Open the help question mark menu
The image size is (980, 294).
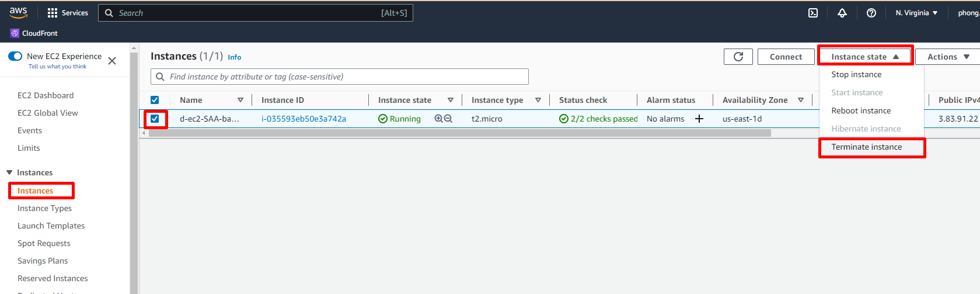click(871, 13)
